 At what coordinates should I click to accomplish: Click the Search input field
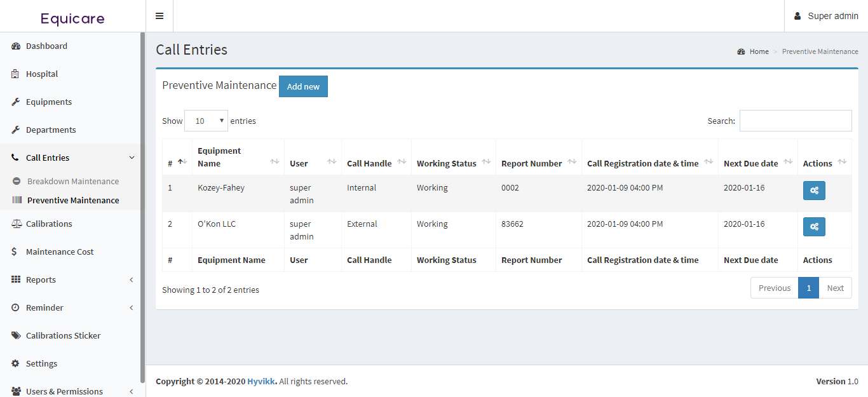click(795, 120)
